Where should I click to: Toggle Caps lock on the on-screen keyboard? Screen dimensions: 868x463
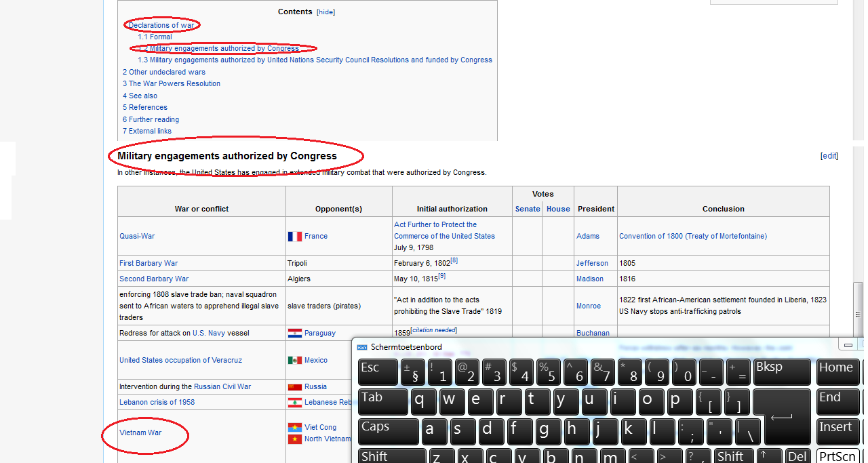click(x=388, y=432)
